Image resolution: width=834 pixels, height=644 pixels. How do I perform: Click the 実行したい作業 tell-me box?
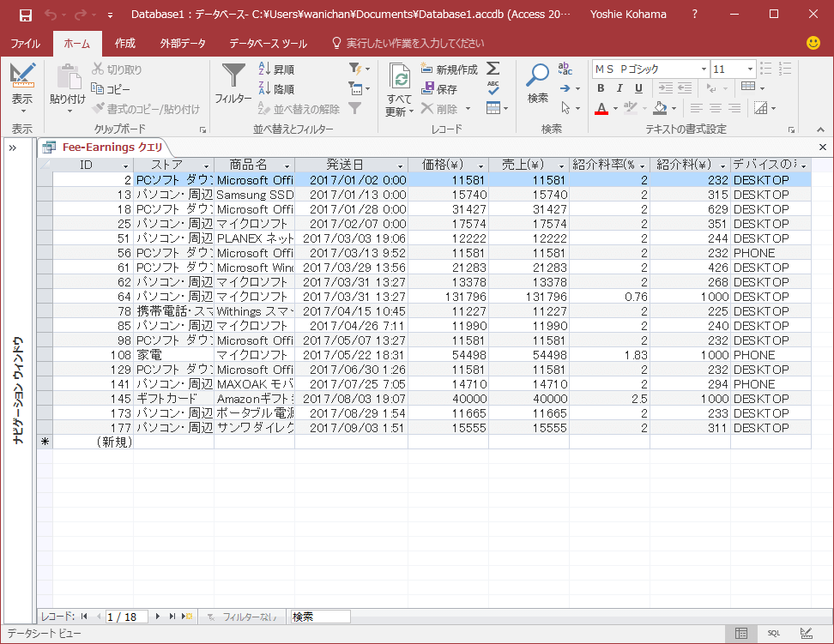(408, 44)
